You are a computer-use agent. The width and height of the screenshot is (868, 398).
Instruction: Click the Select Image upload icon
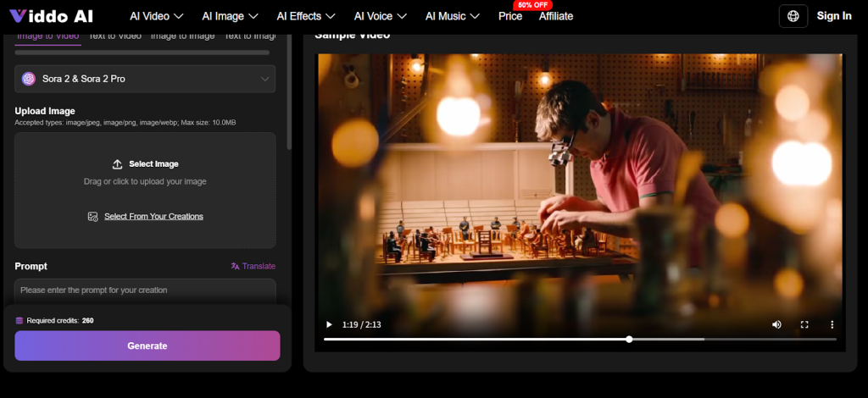117,163
